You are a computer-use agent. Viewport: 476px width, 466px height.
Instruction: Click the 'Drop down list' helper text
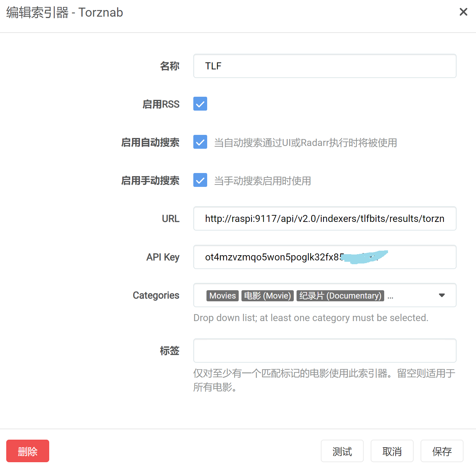(311, 318)
